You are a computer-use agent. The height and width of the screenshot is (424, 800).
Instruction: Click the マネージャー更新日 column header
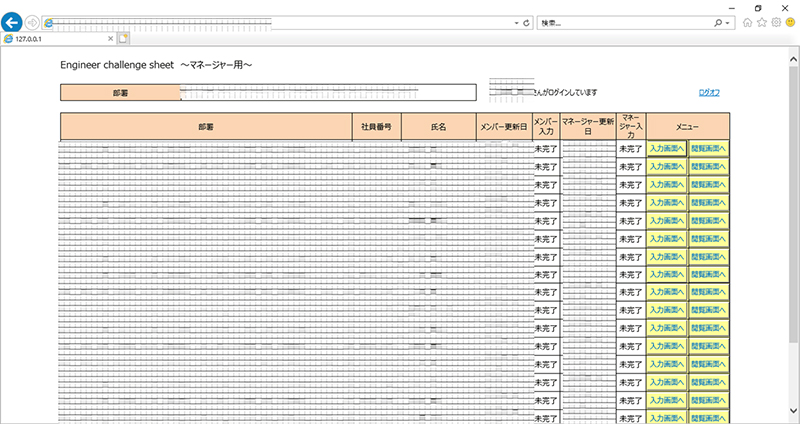pyautogui.click(x=588, y=127)
